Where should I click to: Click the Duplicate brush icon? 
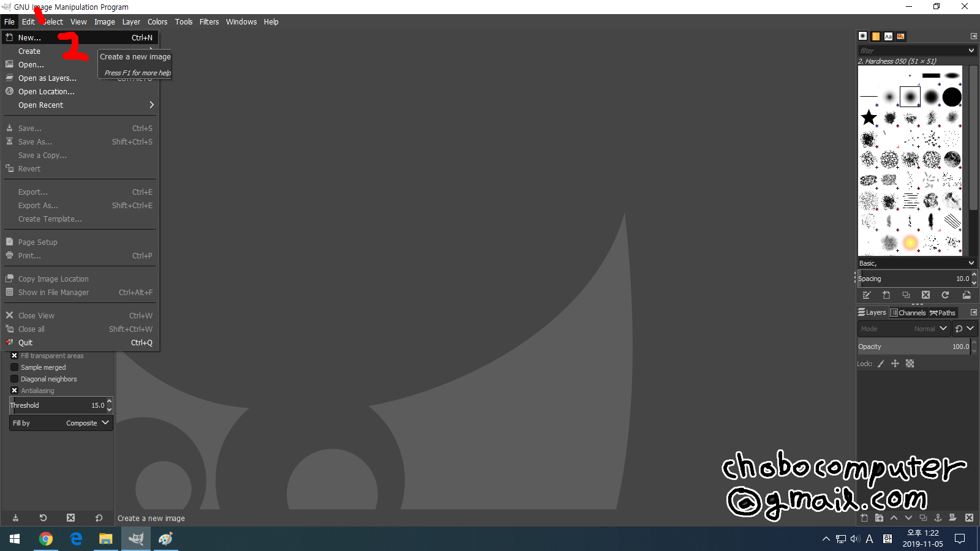(906, 295)
